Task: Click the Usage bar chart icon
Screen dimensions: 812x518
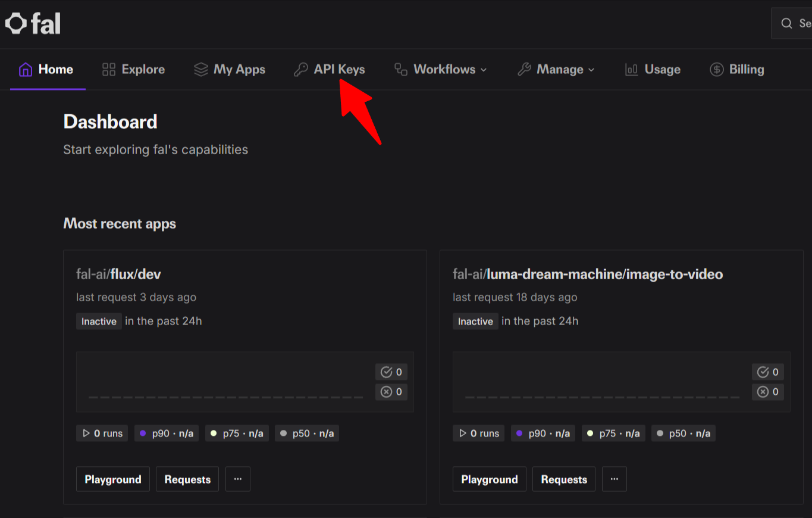Action: tap(632, 70)
